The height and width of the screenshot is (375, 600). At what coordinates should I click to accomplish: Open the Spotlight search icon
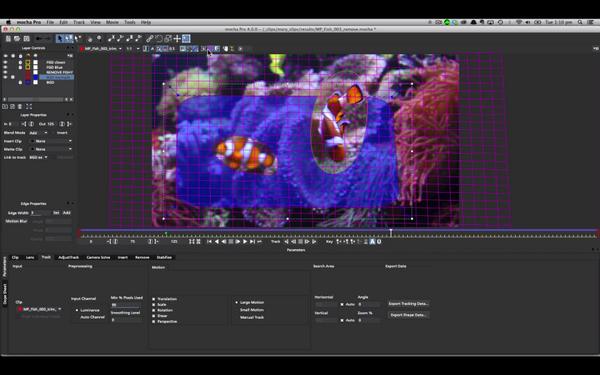[x=580, y=22]
